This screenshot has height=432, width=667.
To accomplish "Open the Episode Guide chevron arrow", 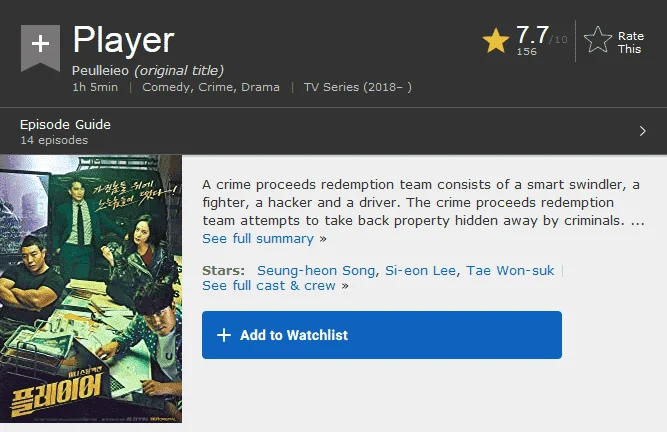I will 642,131.
